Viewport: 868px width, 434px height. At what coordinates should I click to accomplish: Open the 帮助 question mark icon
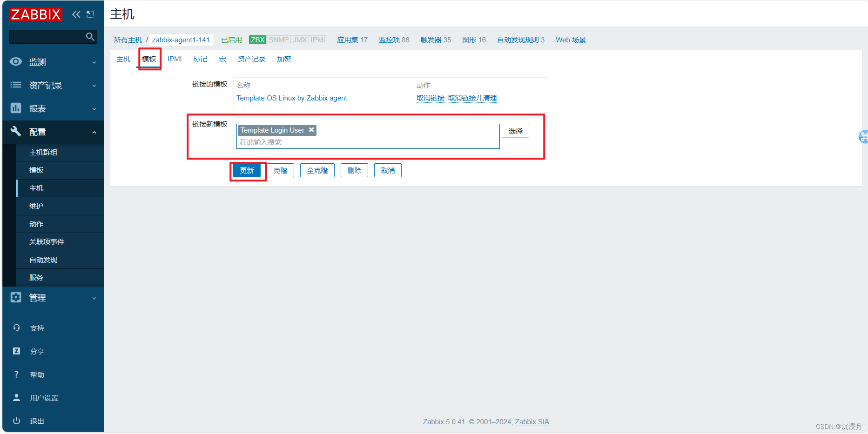click(x=16, y=374)
